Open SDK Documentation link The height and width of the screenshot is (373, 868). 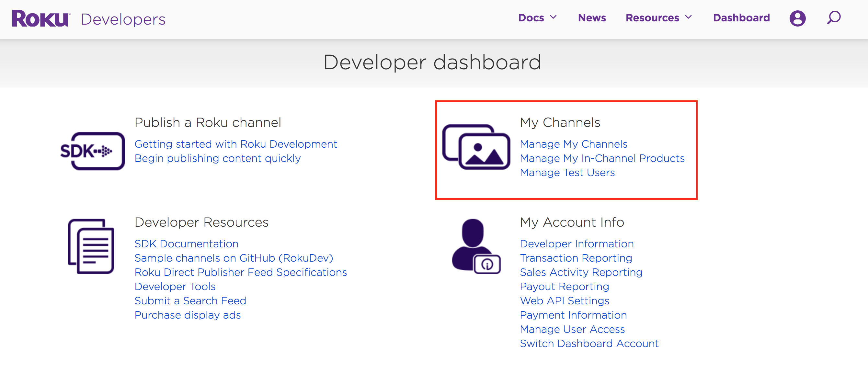pyautogui.click(x=186, y=243)
